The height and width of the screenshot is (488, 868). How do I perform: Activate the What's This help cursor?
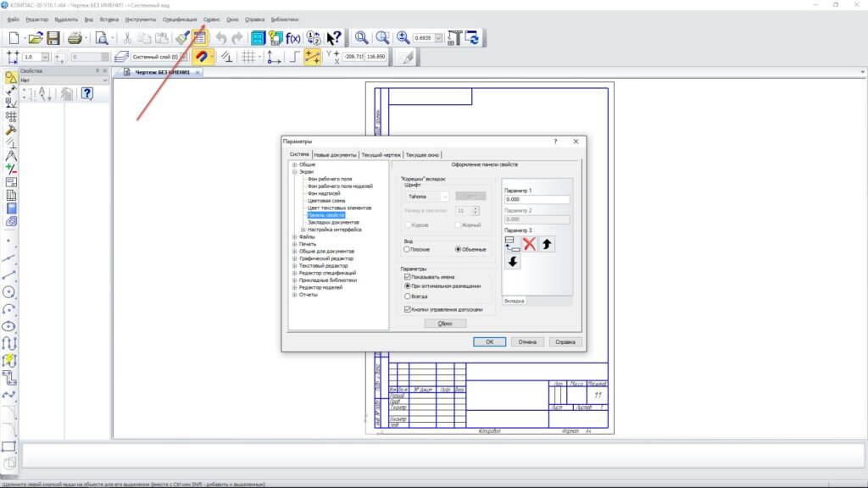(334, 37)
